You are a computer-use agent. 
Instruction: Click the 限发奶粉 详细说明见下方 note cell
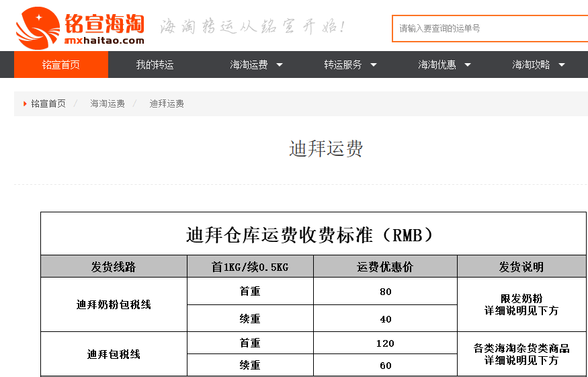pyautogui.click(x=521, y=304)
